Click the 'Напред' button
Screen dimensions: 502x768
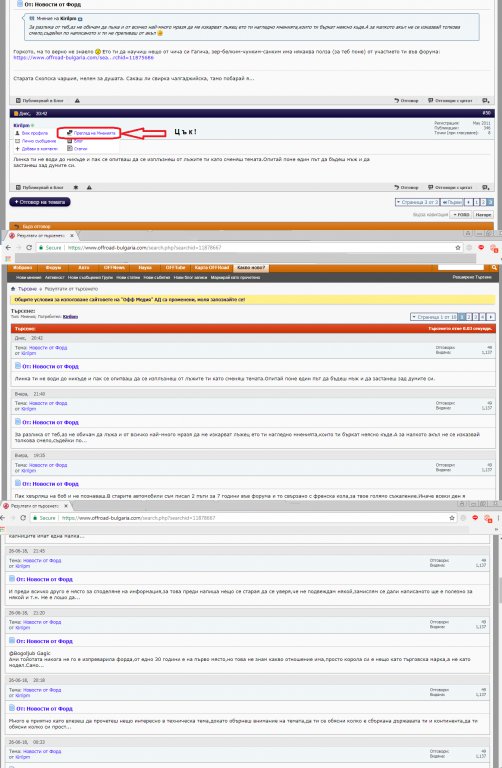click(483, 215)
